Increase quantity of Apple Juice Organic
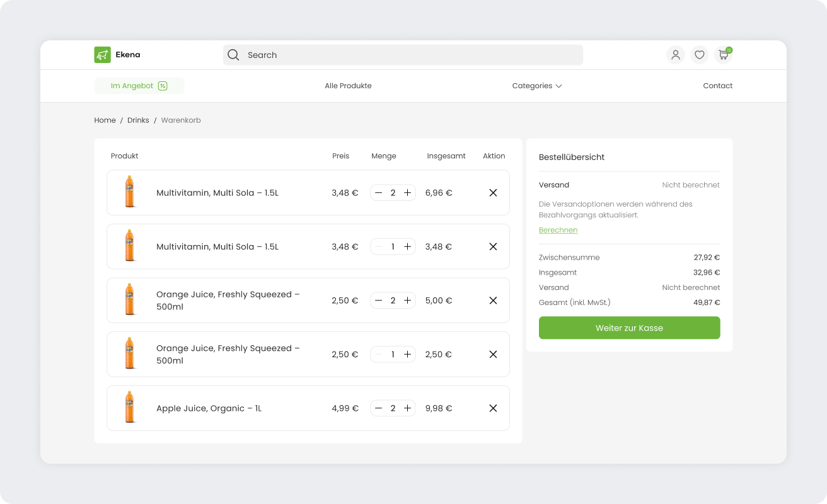This screenshot has height=504, width=827. [407, 408]
